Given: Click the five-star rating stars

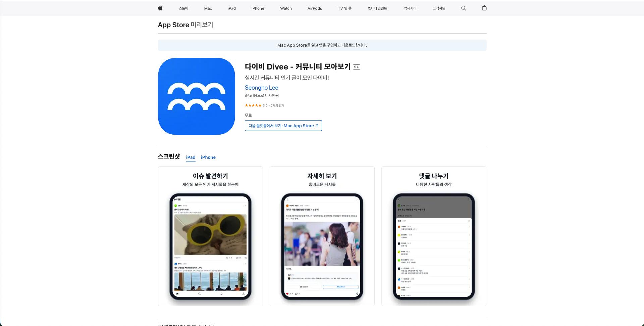Looking at the screenshot, I should pyautogui.click(x=253, y=105).
